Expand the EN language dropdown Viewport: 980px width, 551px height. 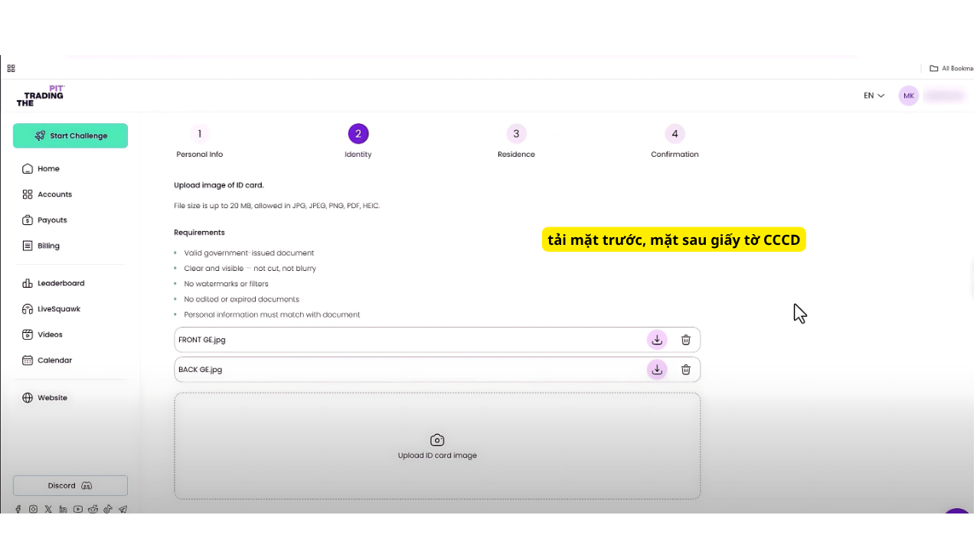874,96
